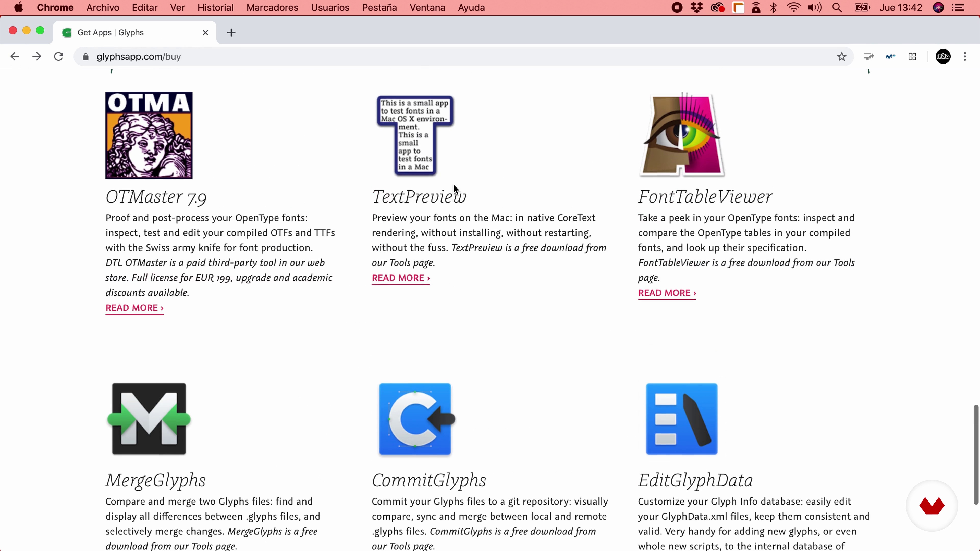Go back with the browser back arrow
This screenshot has height=551, width=980.
click(x=15, y=57)
